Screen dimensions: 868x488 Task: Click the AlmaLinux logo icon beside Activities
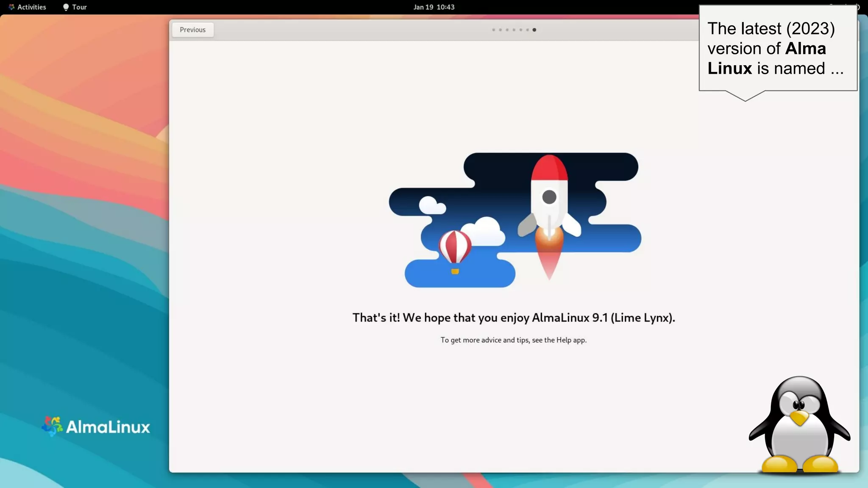(x=11, y=7)
